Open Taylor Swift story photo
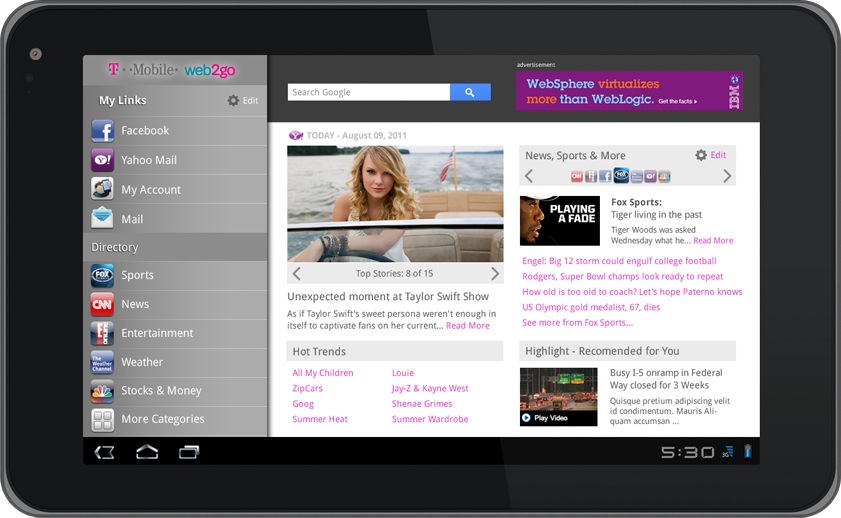841x518 pixels. (x=395, y=204)
